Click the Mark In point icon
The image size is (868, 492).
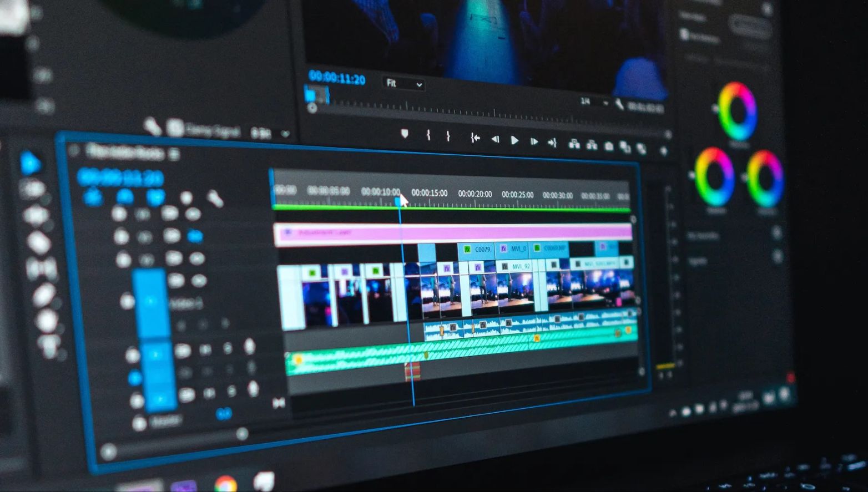(x=428, y=136)
